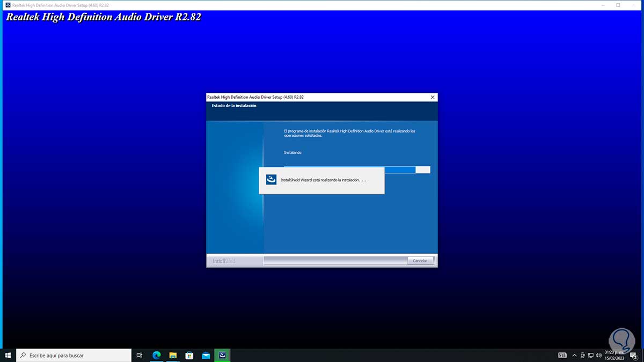Open the volume speaker icon

pos(599,355)
